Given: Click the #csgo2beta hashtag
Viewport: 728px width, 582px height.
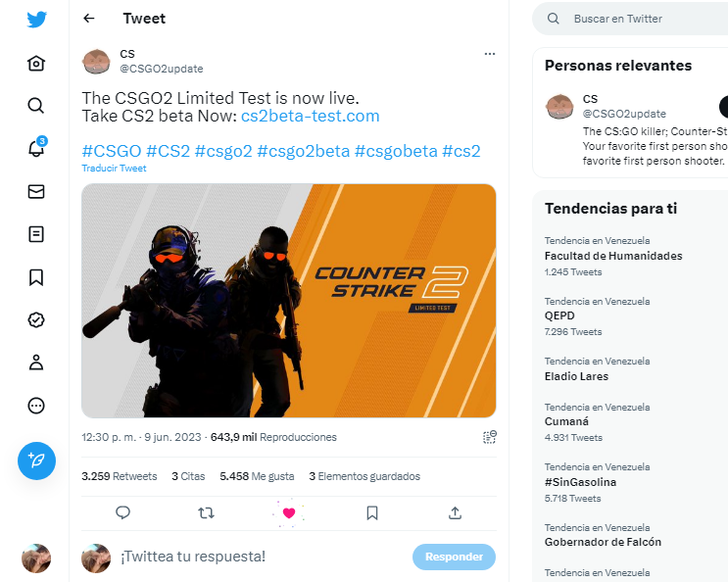Looking at the screenshot, I should (x=303, y=151).
